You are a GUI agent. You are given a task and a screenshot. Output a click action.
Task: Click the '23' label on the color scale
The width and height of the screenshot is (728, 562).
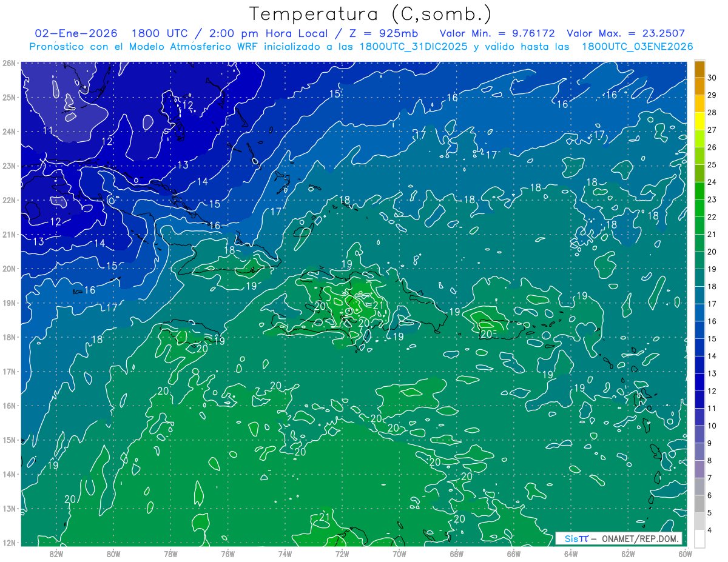(x=712, y=199)
